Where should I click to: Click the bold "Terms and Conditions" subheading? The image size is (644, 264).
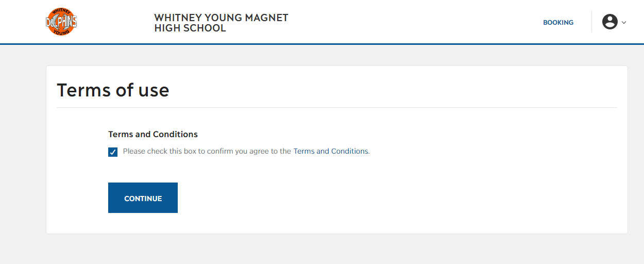click(153, 134)
